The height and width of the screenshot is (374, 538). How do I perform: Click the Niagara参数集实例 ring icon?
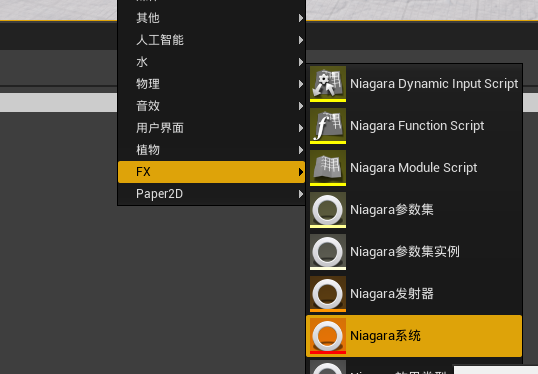328,252
